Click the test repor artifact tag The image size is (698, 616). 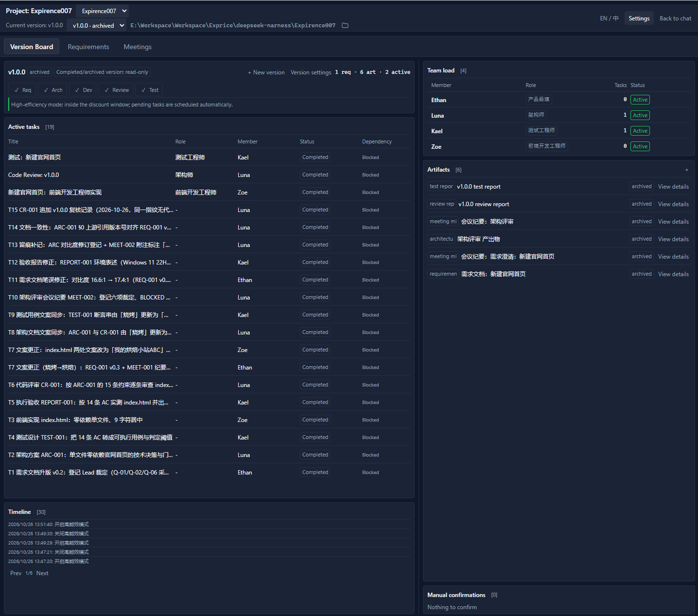441,187
